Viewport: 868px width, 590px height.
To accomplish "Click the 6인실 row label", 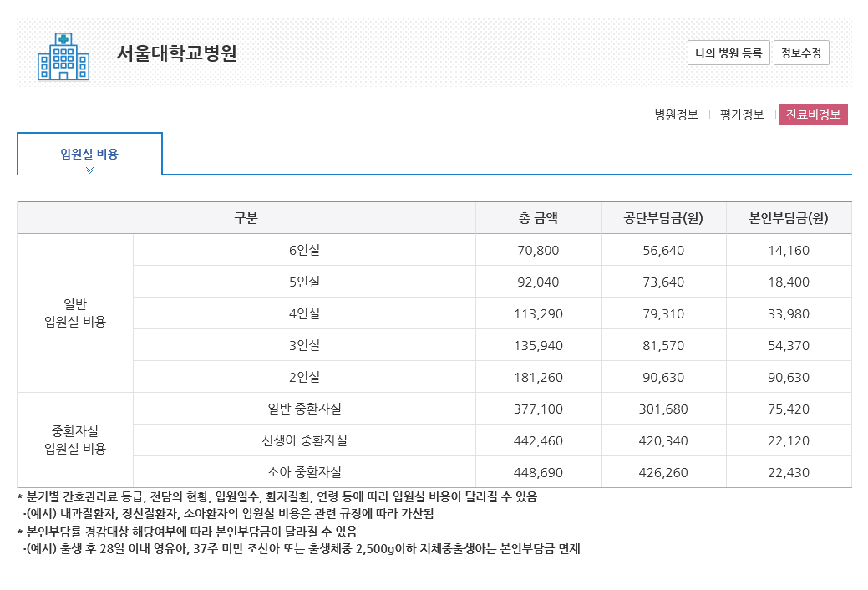I will pos(304,250).
